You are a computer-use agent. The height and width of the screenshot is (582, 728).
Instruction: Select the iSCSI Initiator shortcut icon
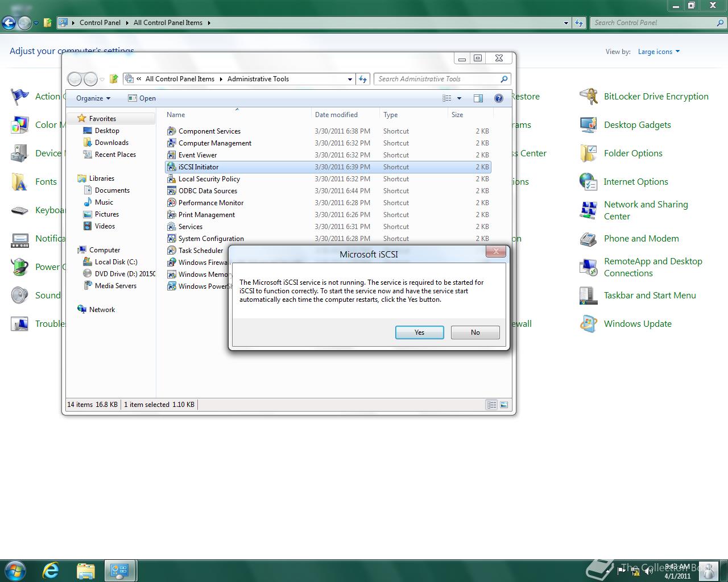point(172,167)
